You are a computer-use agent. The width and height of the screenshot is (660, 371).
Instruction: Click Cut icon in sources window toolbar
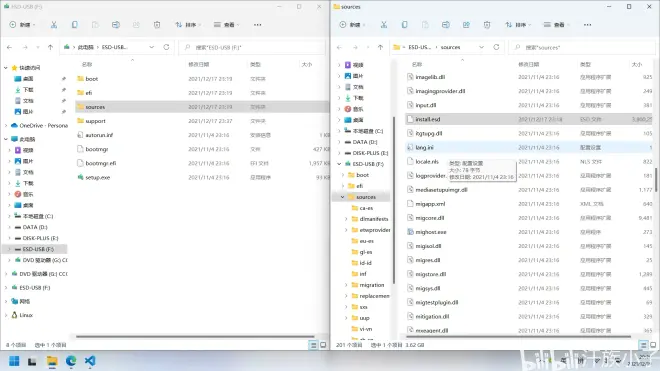pyautogui.click(x=384, y=25)
